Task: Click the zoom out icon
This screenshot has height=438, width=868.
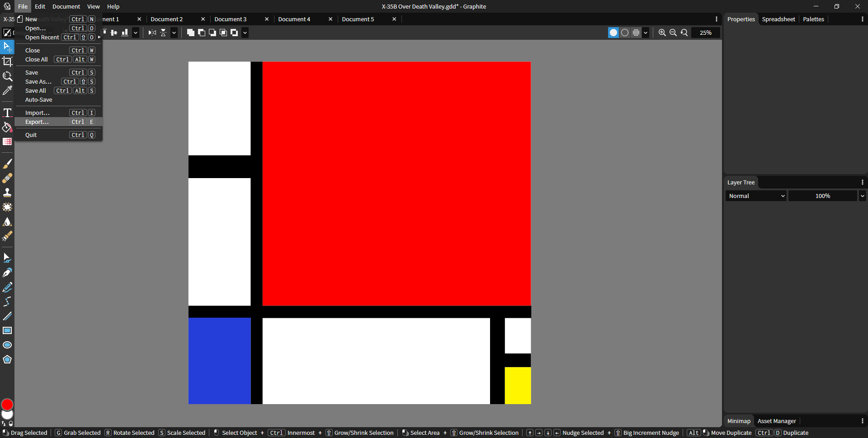Action: (x=673, y=33)
